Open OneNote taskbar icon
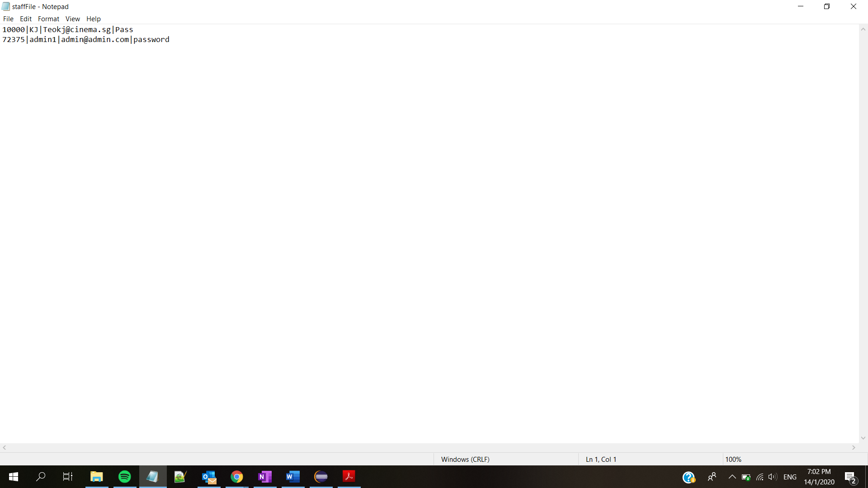This screenshot has height=488, width=868. coord(265,477)
